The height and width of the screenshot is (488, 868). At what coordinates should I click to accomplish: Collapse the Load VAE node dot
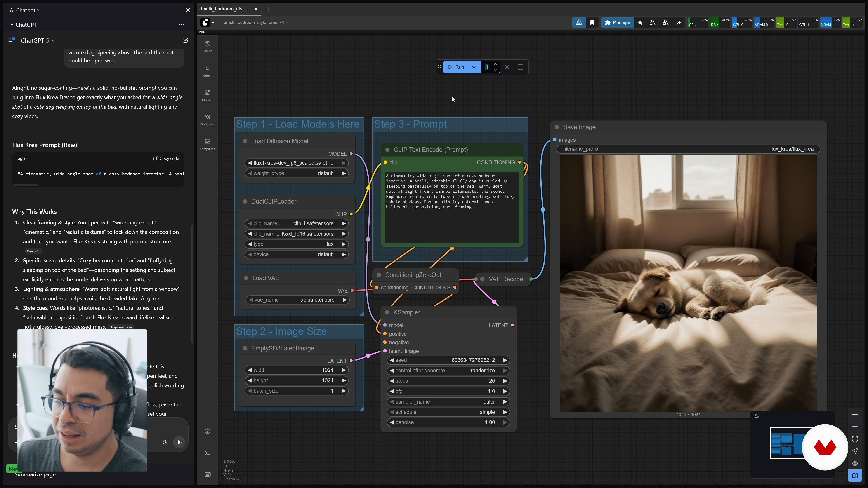coord(246,278)
